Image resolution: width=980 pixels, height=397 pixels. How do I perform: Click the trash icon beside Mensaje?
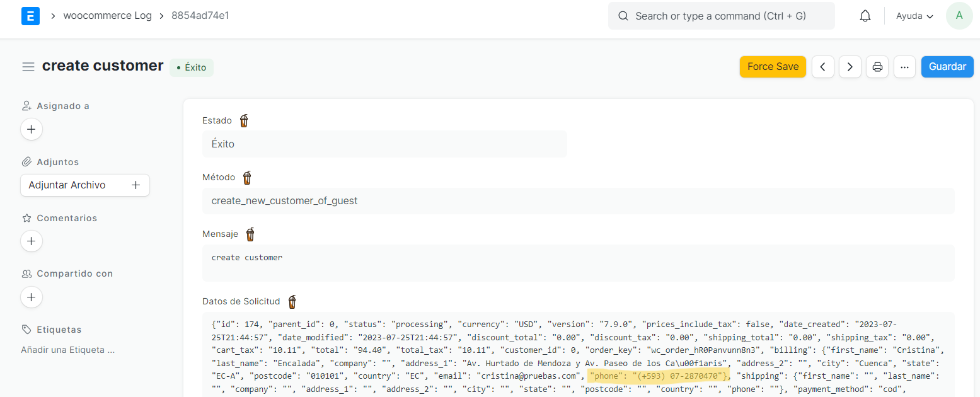[250, 234]
